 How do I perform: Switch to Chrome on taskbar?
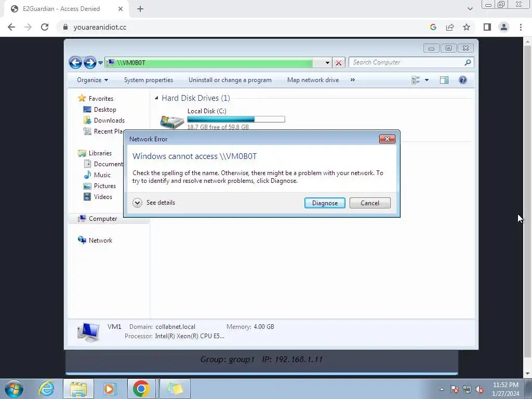coord(141,389)
